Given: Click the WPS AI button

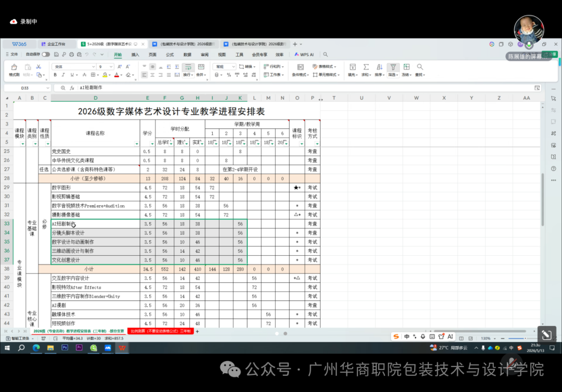Looking at the screenshot, I should (x=304, y=55).
